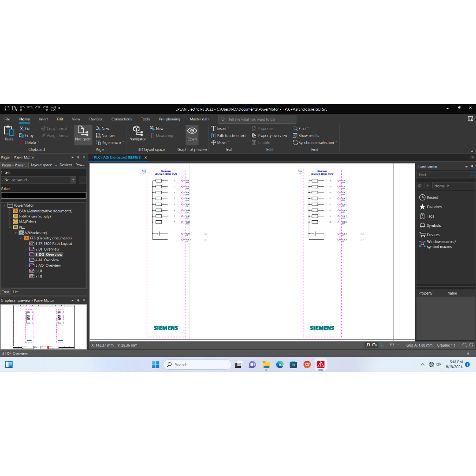The image size is (476, 476).
Task: Click the first Undo arrow in quick access
Action: tap(22, 108)
